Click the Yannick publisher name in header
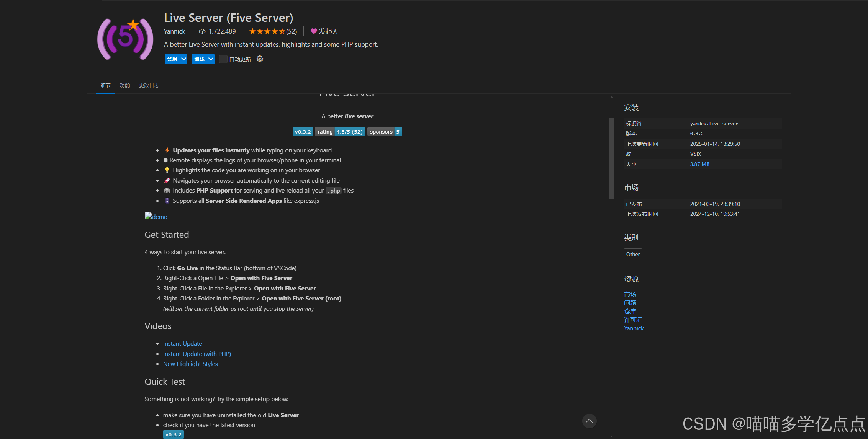The image size is (868, 439). [x=175, y=31]
